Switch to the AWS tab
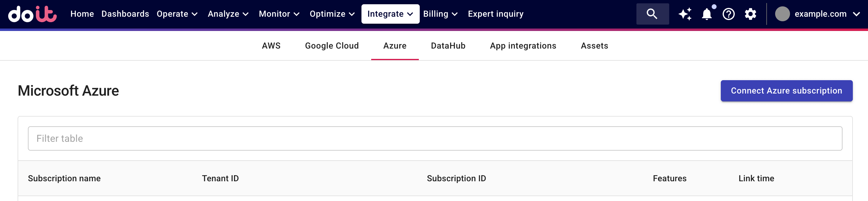 point(271,46)
